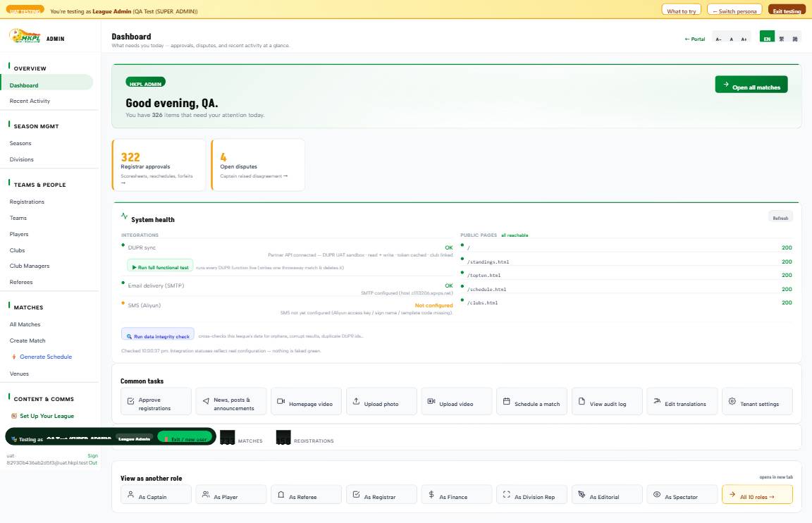Screen dimensions: 812x523
Task: Open Venues in sidebar
Action: (x=19, y=374)
